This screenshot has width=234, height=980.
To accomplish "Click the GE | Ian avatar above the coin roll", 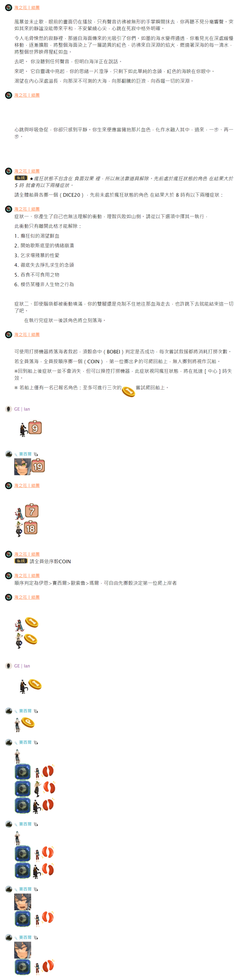I will pyautogui.click(x=8, y=666).
